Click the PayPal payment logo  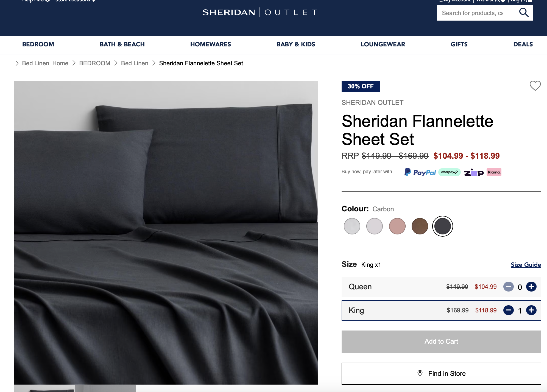tap(420, 172)
